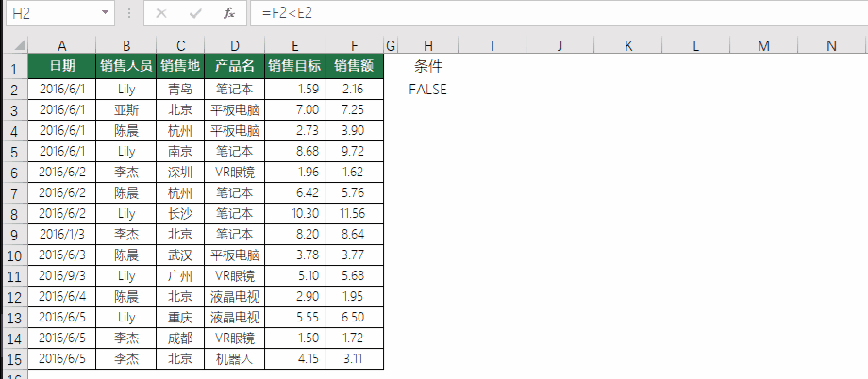Click the sales target cell 4.15
Screen dimensions: 868x379
(295, 359)
